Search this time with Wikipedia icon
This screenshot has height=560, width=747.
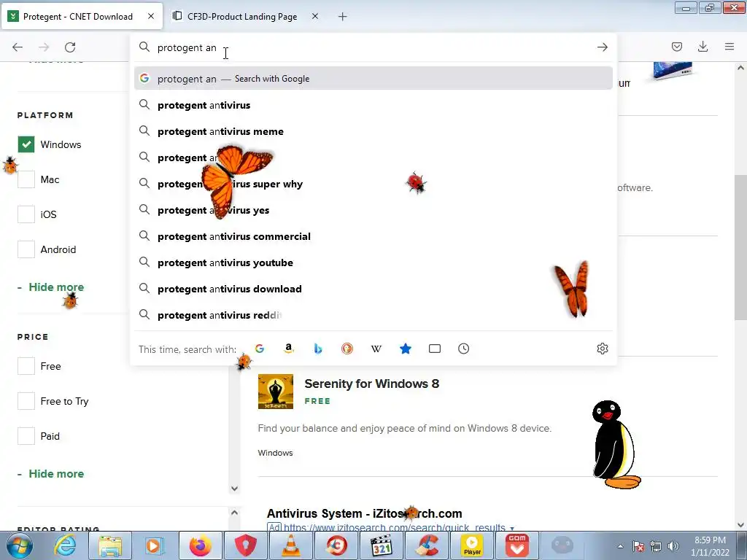(x=376, y=349)
